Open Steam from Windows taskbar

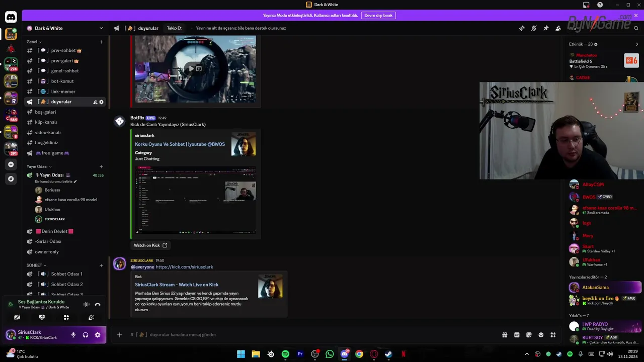[x=388, y=354]
